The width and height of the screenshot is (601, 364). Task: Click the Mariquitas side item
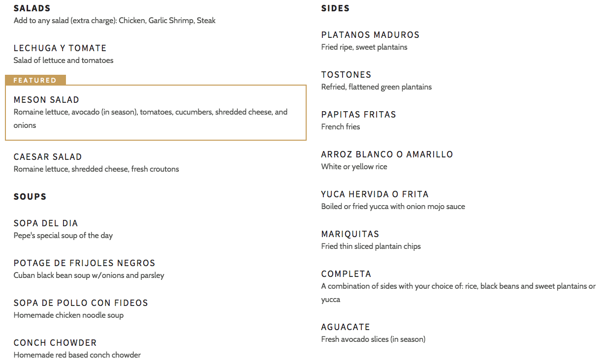350,234
